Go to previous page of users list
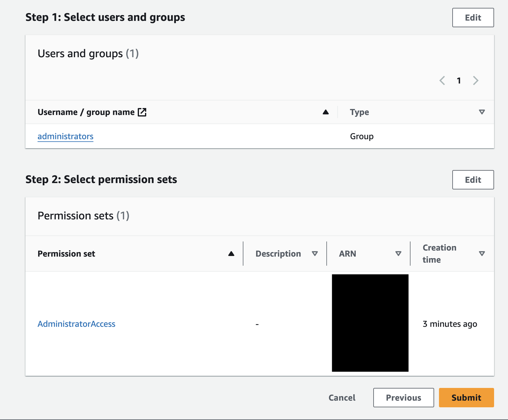 pos(442,80)
